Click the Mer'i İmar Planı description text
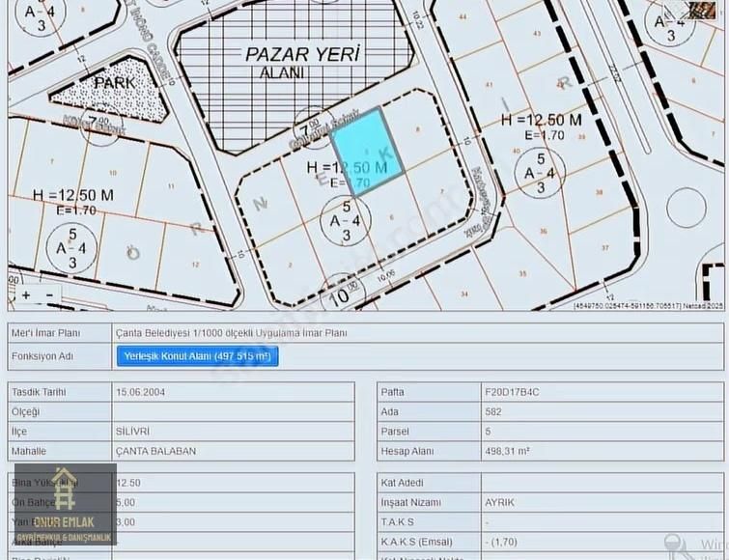Image resolution: width=729 pixels, height=560 pixels. coord(230,333)
